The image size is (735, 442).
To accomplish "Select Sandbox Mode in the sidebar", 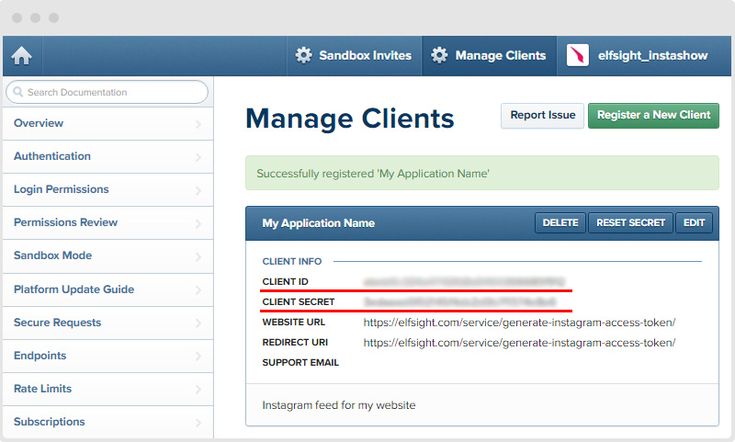I will tap(53, 256).
